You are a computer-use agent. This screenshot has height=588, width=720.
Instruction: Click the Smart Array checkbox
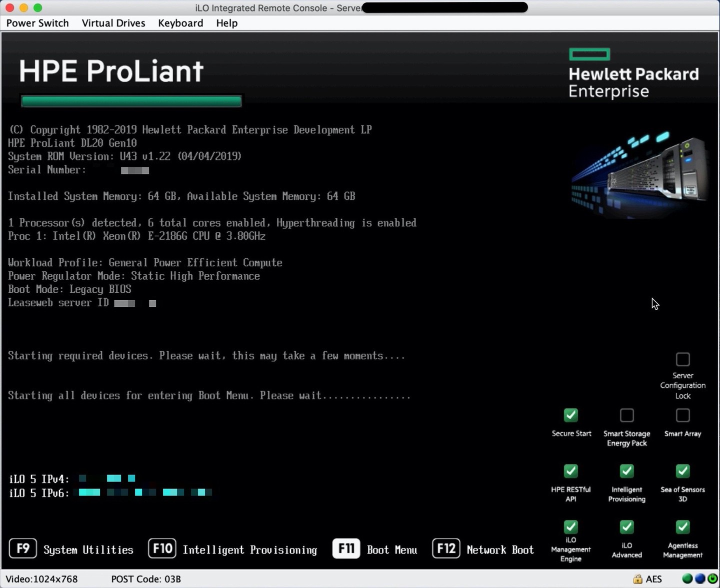[x=682, y=415]
